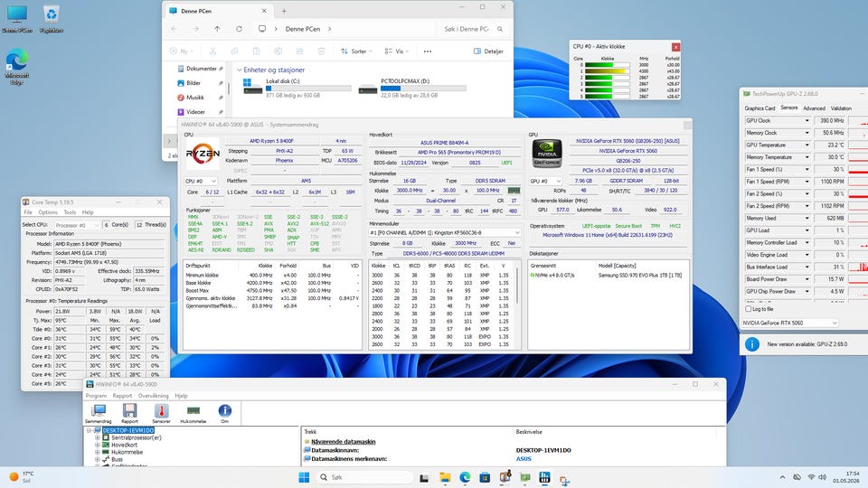
Task: Select the Papirkurv desktop icon
Action: coord(51,19)
